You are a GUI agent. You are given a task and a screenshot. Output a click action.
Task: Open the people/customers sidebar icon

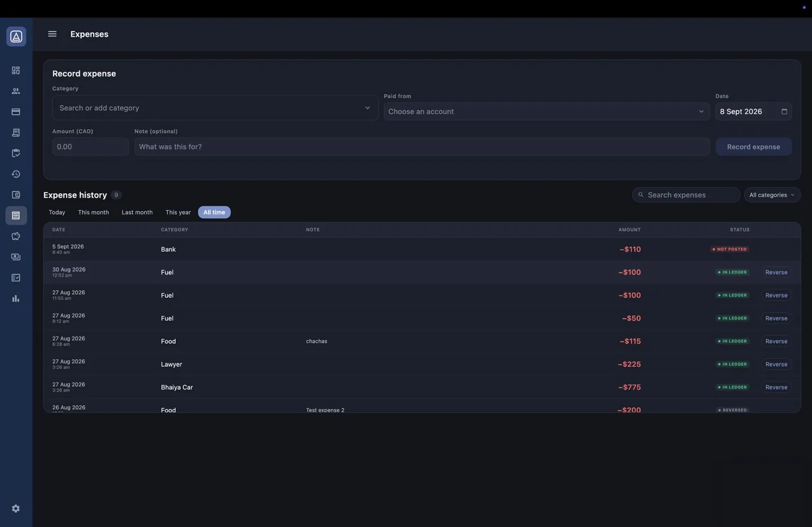click(x=16, y=91)
